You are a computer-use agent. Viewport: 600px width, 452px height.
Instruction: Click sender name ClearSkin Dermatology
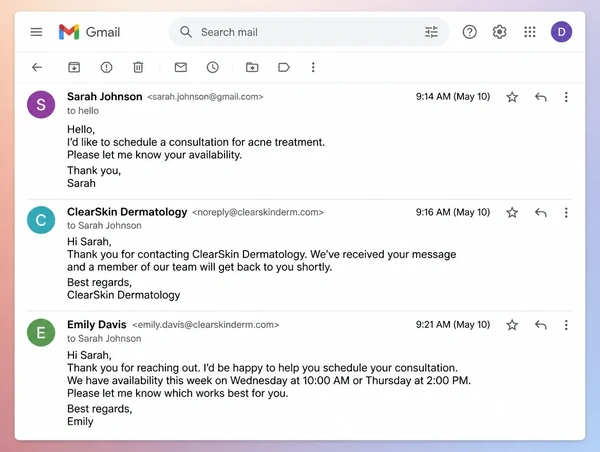(127, 212)
